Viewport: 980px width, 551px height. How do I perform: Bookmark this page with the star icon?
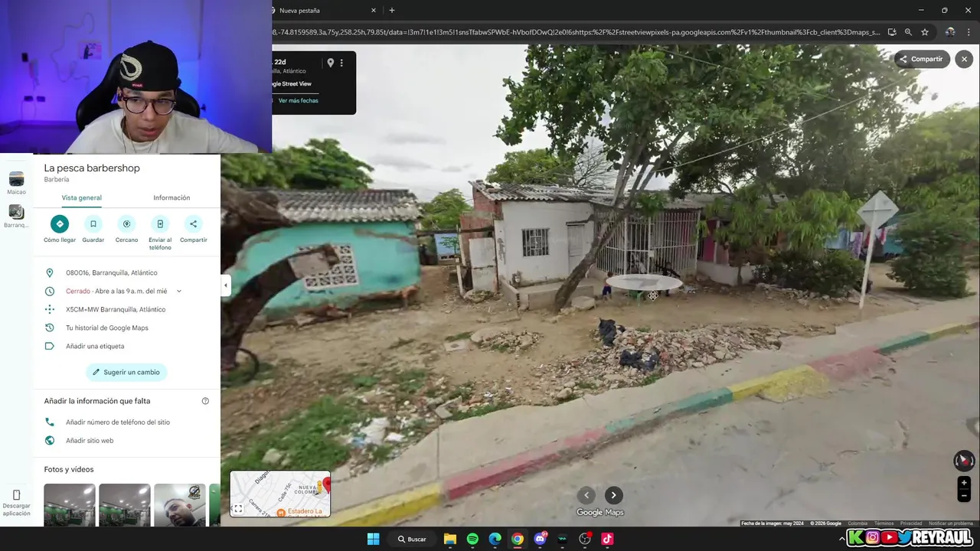pyautogui.click(x=925, y=32)
